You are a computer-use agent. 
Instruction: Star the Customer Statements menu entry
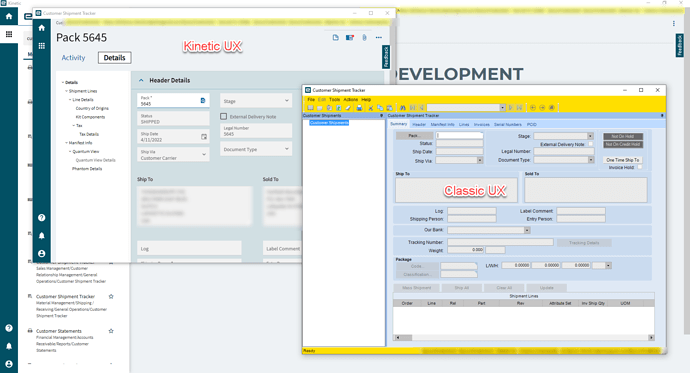click(x=111, y=331)
